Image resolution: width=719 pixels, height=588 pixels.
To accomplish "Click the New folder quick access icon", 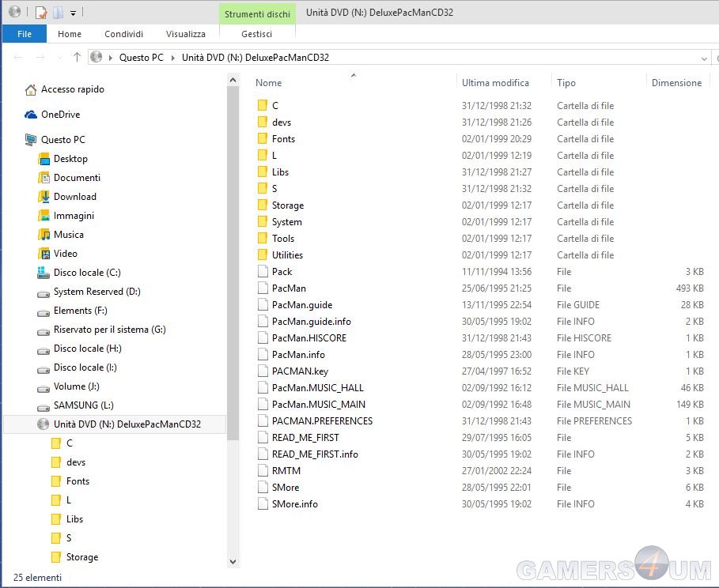I will (x=58, y=13).
